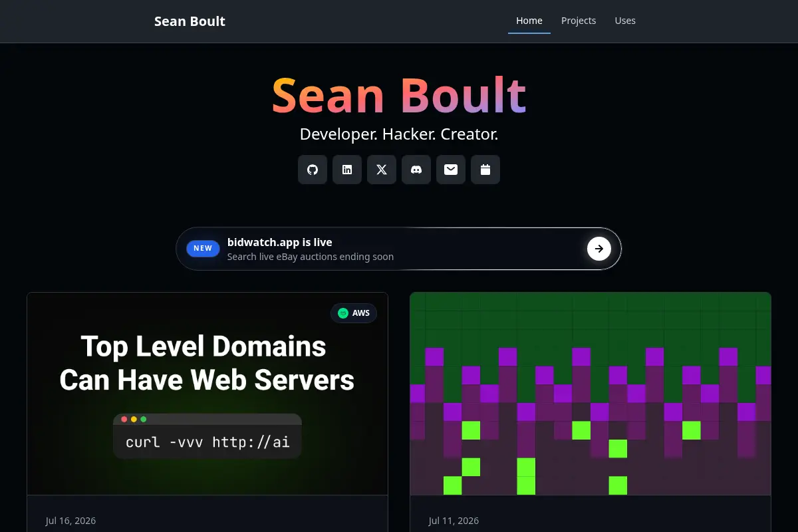The width and height of the screenshot is (798, 532).
Task: Open the Uses nav tab
Action: point(625,21)
